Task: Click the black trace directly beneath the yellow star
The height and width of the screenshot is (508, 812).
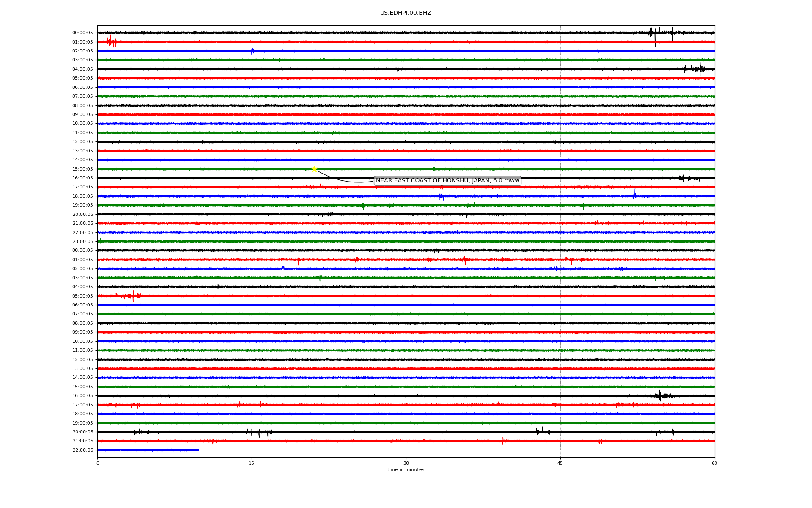Action: click(x=314, y=178)
